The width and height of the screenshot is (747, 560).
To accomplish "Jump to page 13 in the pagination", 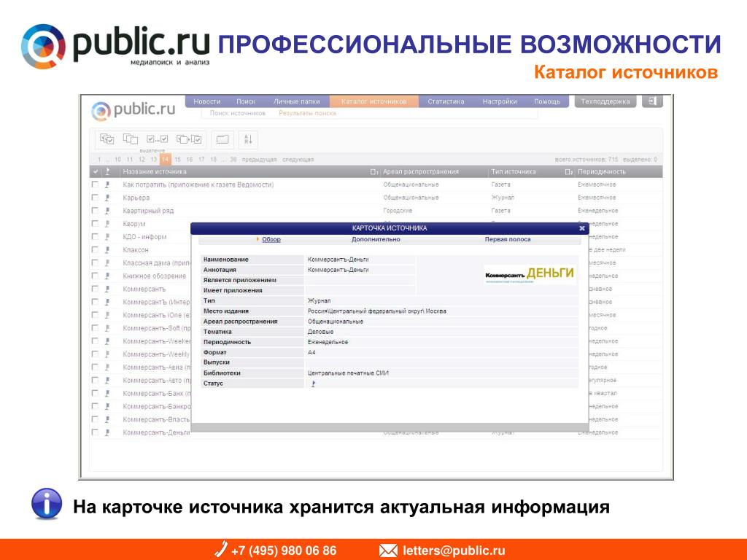I will point(153,160).
